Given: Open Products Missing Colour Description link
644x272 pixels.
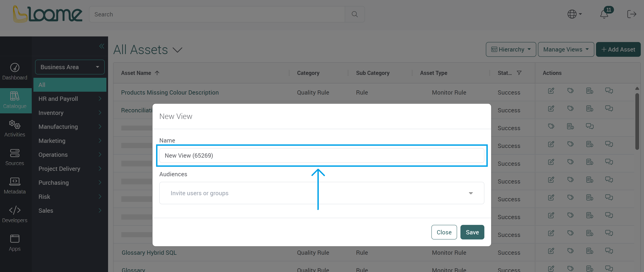Looking at the screenshot, I should 170,92.
